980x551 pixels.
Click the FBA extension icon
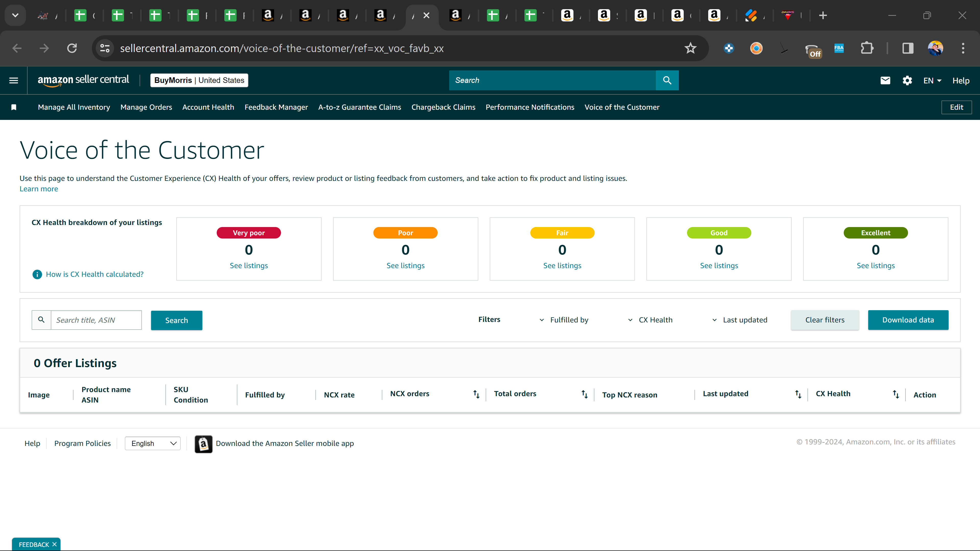839,48
